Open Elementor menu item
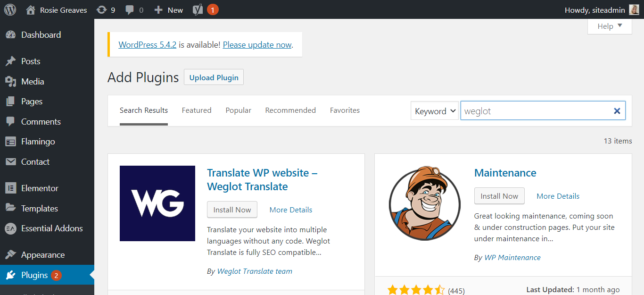 click(x=47, y=188)
